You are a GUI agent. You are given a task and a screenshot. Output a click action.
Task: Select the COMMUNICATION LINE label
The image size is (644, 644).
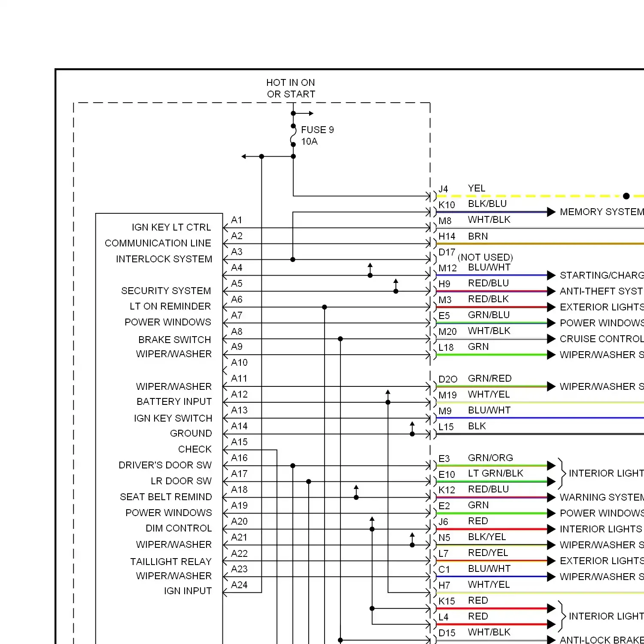pyautogui.click(x=158, y=243)
